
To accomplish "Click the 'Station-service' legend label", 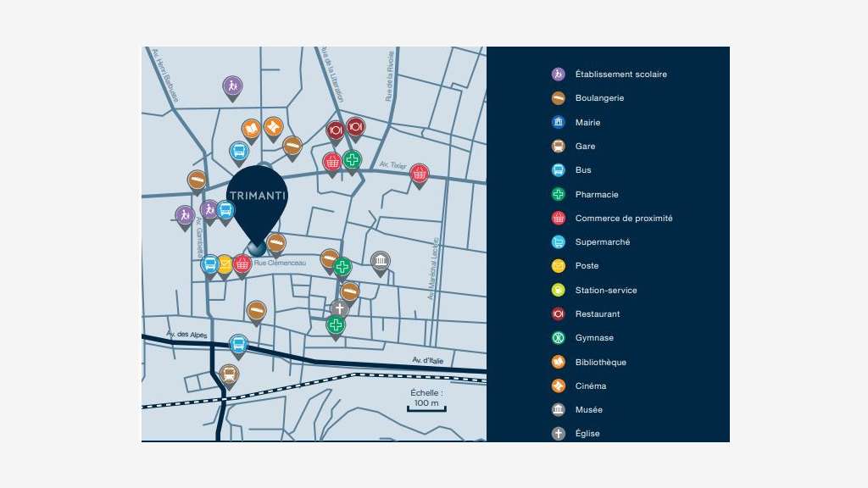I will coord(606,290).
